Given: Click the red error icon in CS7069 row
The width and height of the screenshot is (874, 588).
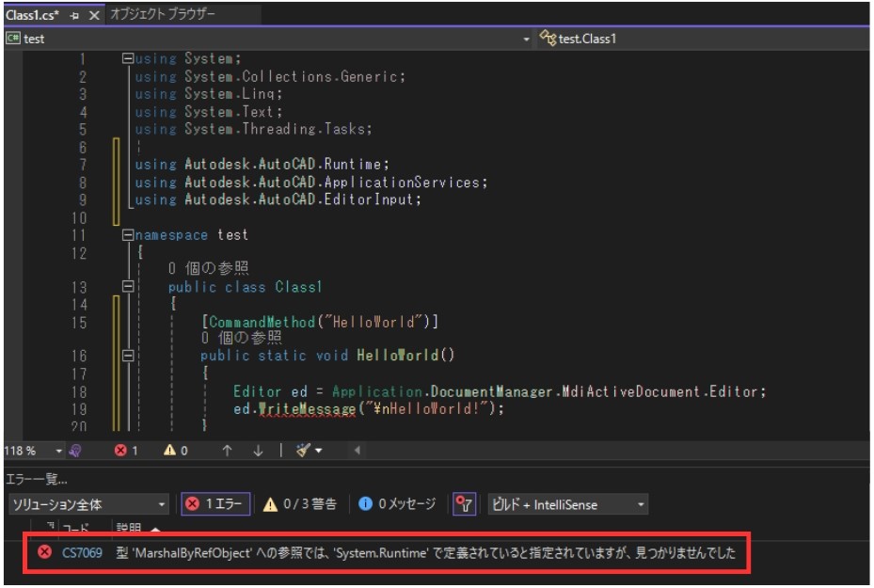Looking at the screenshot, I should tap(44, 552).
